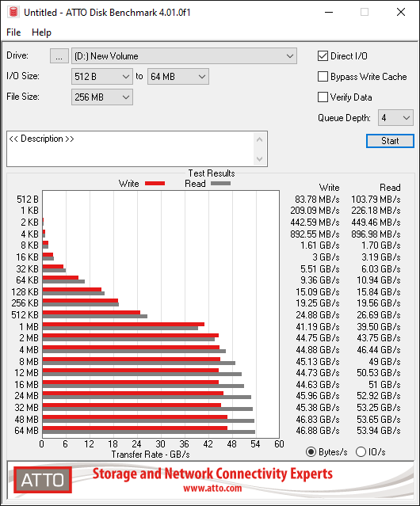
Task: Click the 128 KB row label
Action: tap(25, 292)
